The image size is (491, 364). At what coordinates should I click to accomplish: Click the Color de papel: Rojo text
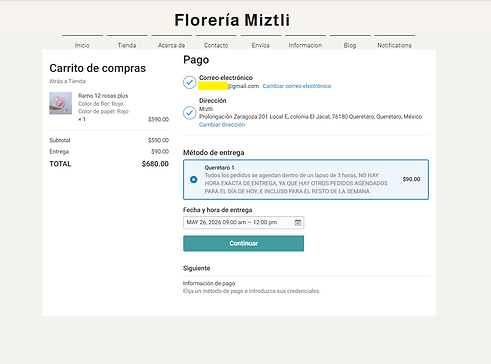pyautogui.click(x=103, y=111)
